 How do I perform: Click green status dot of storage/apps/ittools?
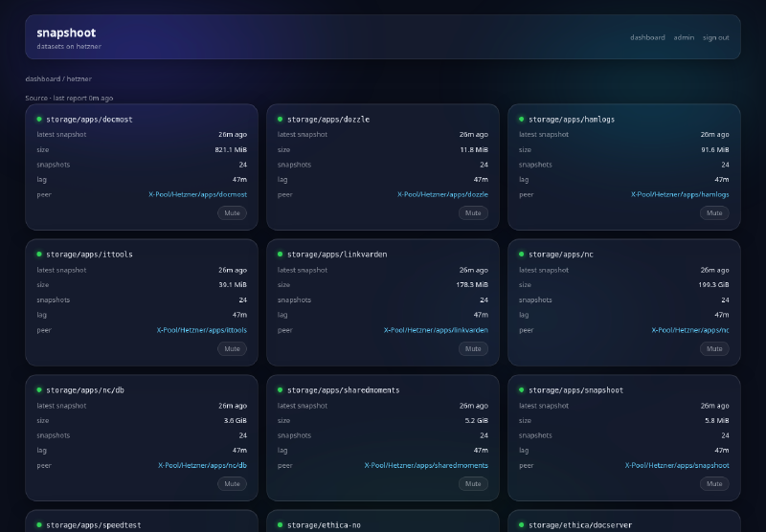click(39, 254)
